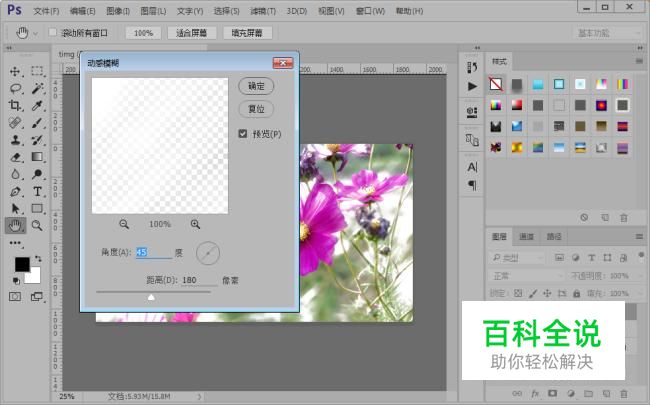
Task: Click the OK button in Motion Blur
Action: pos(256,86)
